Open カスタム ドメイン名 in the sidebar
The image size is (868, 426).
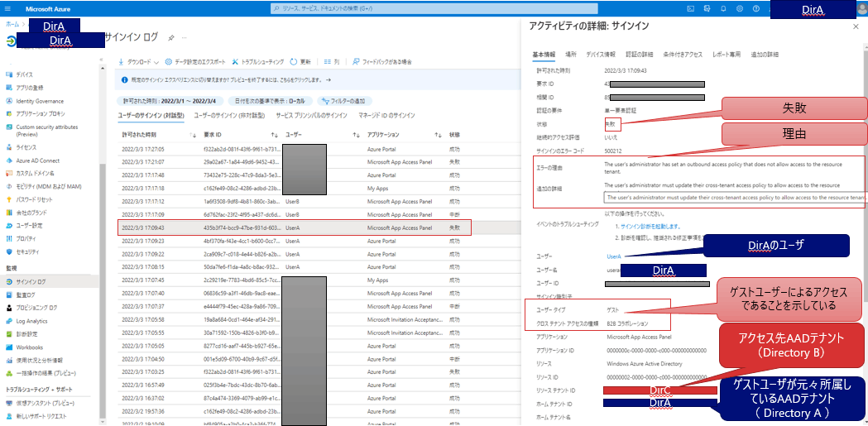(35, 174)
